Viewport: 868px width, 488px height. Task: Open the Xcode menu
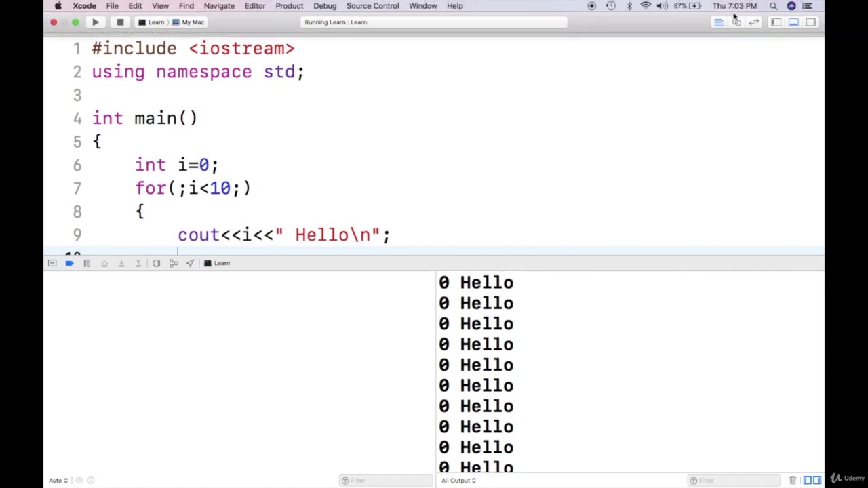click(85, 6)
